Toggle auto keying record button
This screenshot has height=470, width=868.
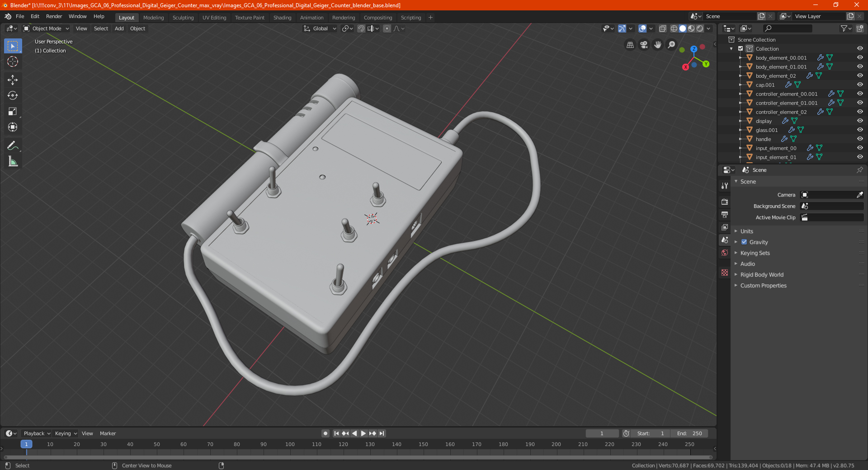325,433
